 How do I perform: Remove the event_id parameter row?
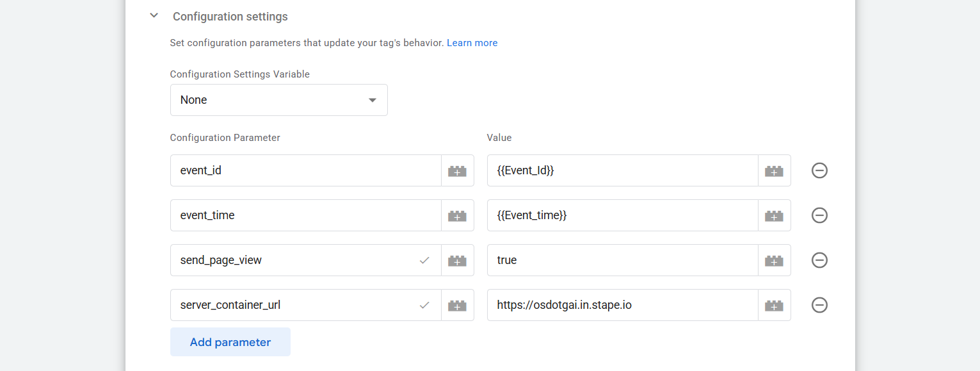[x=819, y=170]
